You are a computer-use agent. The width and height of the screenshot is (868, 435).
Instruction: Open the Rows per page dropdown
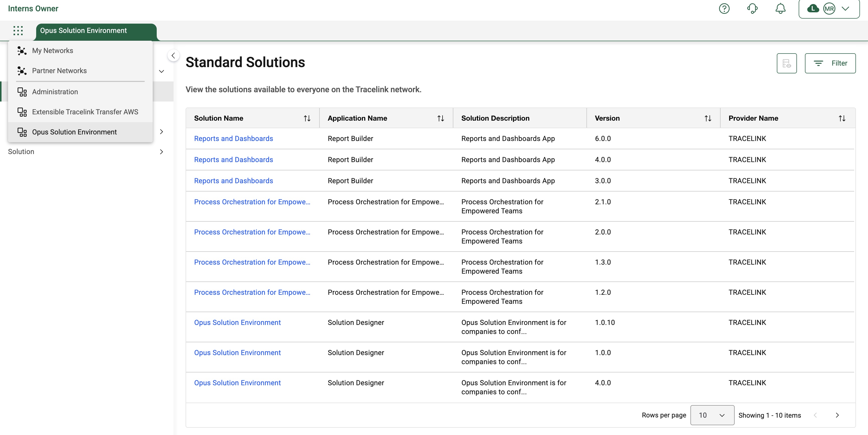point(712,415)
